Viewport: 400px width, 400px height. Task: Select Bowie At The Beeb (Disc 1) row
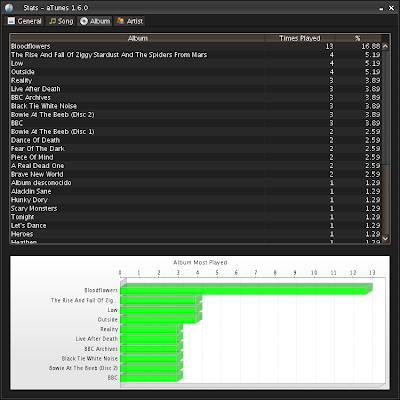coord(196,132)
